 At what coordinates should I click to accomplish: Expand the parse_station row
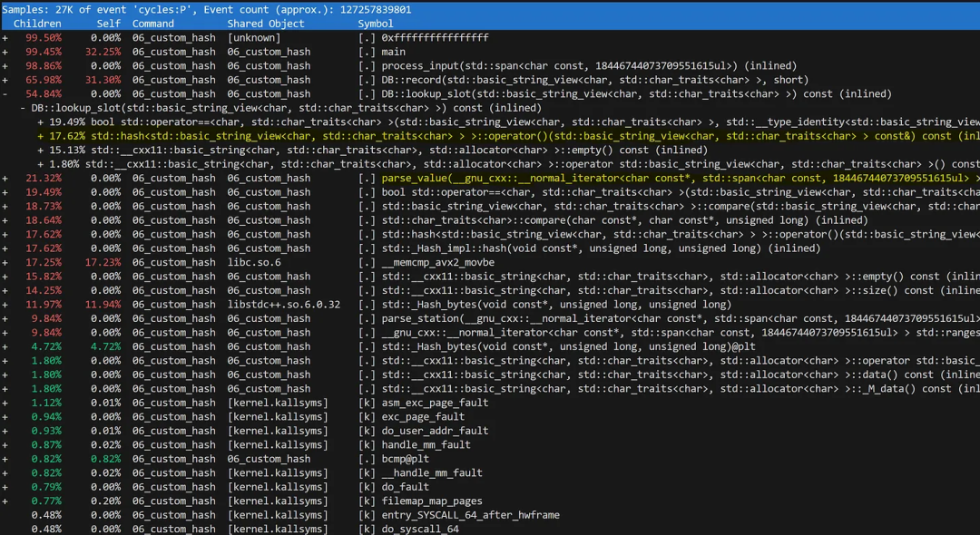(5, 319)
